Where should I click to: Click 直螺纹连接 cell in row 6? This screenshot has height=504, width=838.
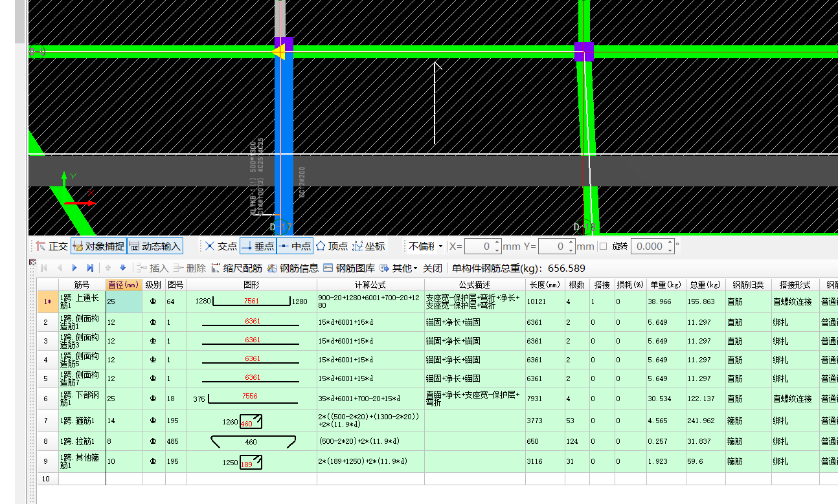pos(795,399)
